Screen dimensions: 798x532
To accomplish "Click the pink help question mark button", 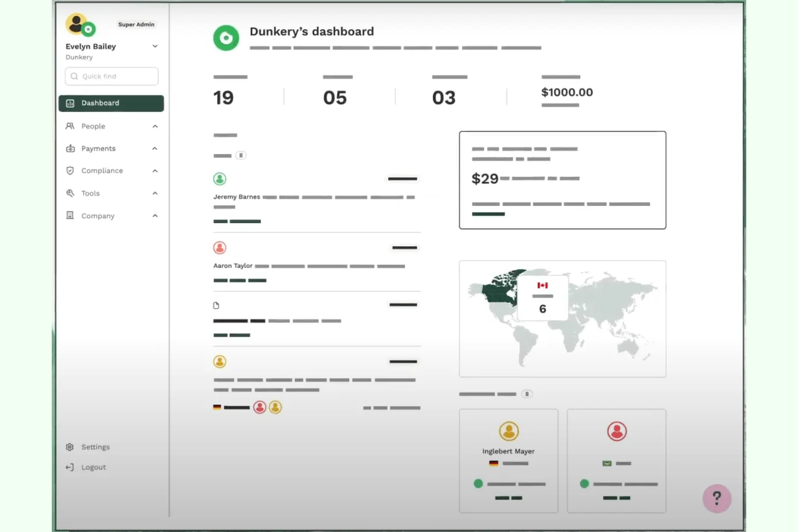I will [x=717, y=499].
